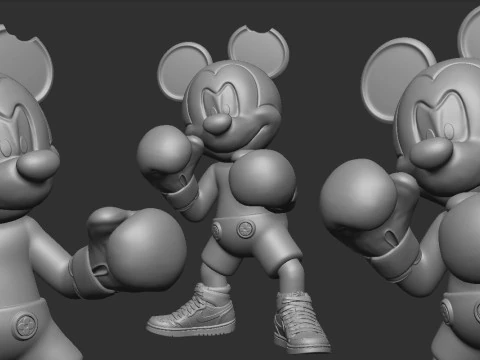Click the front-facing sneaker on the full-body figure

tap(301, 322)
